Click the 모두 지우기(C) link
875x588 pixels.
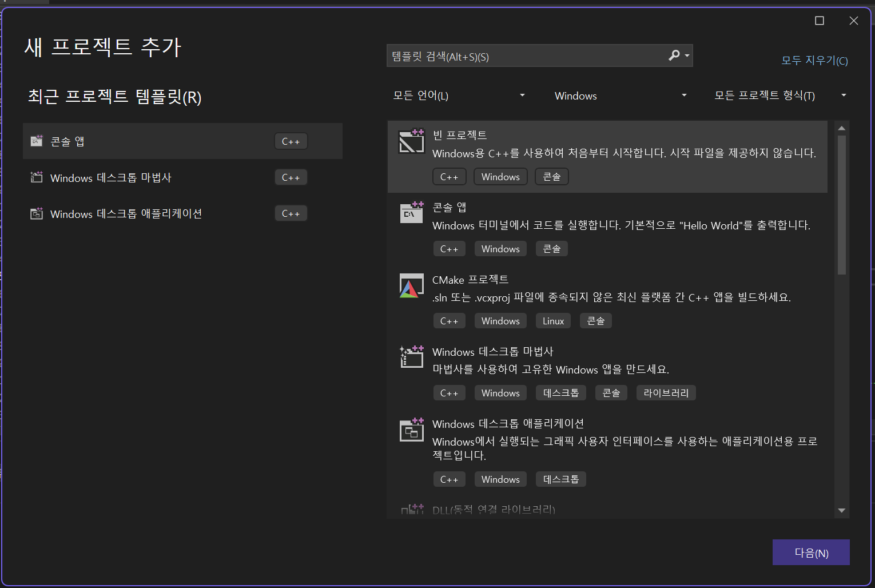pyautogui.click(x=814, y=60)
